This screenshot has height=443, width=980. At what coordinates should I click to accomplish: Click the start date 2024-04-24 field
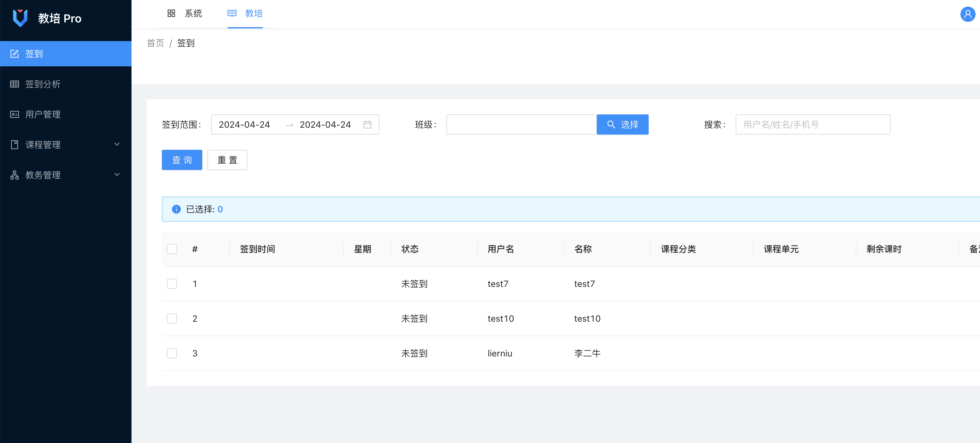tap(245, 124)
